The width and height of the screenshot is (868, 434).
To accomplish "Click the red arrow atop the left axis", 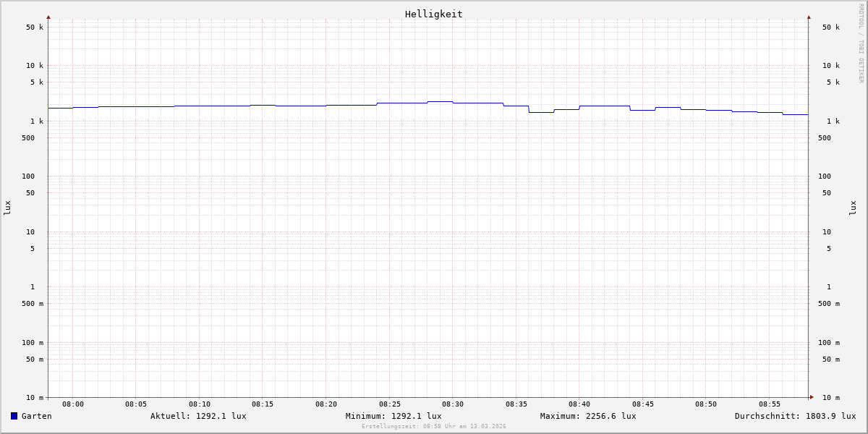I will click(x=48, y=17).
